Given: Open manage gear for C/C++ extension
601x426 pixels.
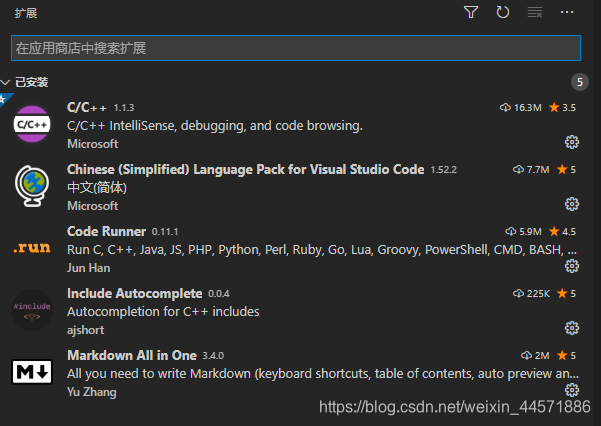Looking at the screenshot, I should [x=572, y=142].
